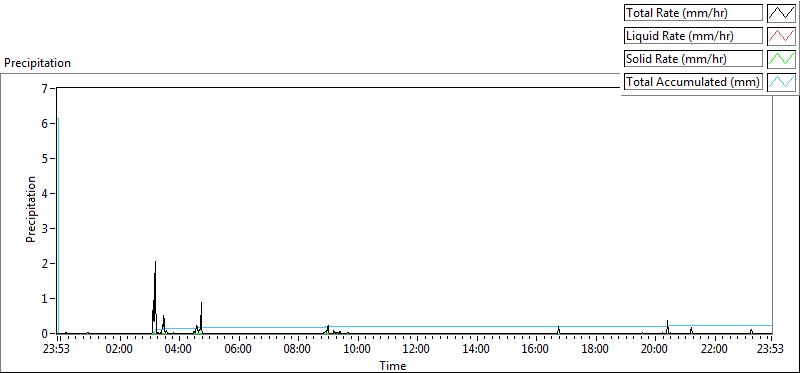
Task: Click the Total Accumulated blue line icon
Action: 781,82
